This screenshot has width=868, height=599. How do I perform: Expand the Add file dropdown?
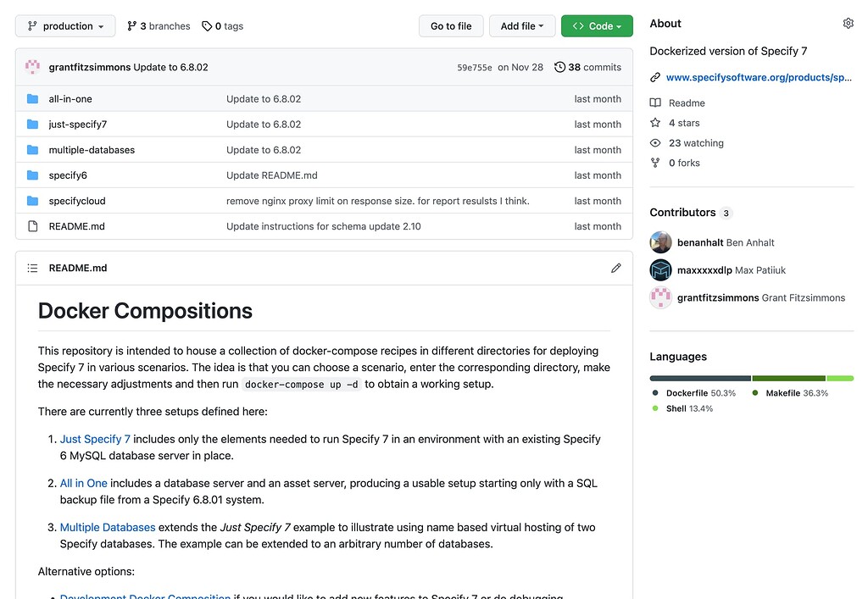[522, 26]
